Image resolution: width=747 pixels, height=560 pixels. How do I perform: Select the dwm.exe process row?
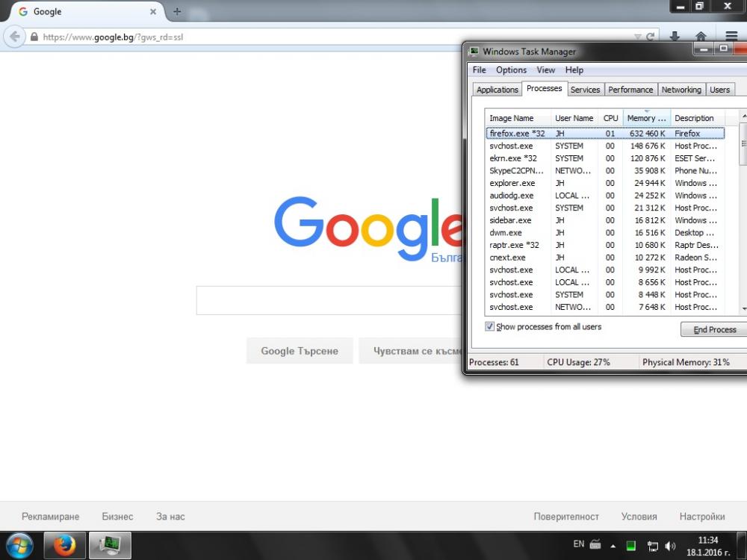pyautogui.click(x=605, y=232)
